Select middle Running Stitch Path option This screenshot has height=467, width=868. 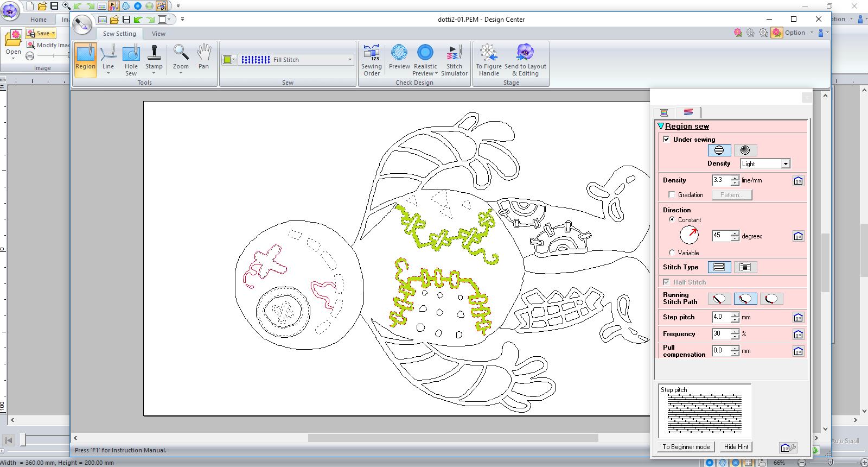745,299
